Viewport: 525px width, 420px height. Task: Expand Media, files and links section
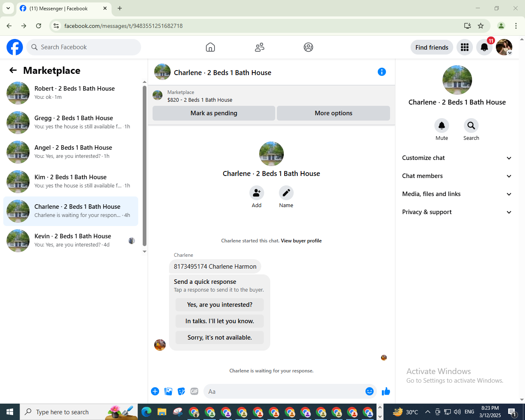[x=457, y=194]
